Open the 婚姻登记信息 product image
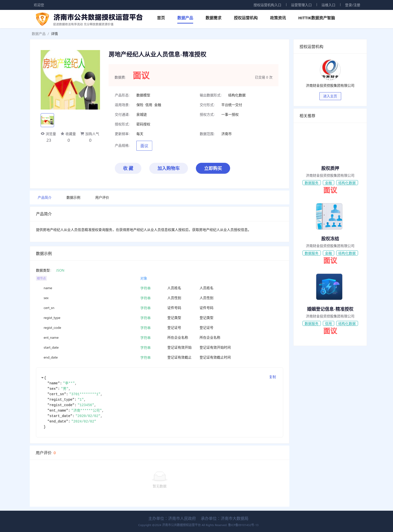Image resolution: width=393 pixels, height=532 pixels. click(329, 287)
